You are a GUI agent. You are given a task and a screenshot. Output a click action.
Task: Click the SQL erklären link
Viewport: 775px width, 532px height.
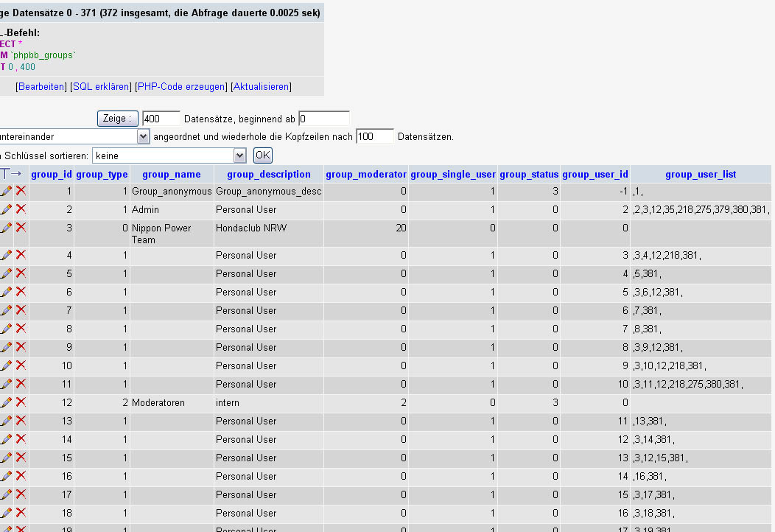100,87
